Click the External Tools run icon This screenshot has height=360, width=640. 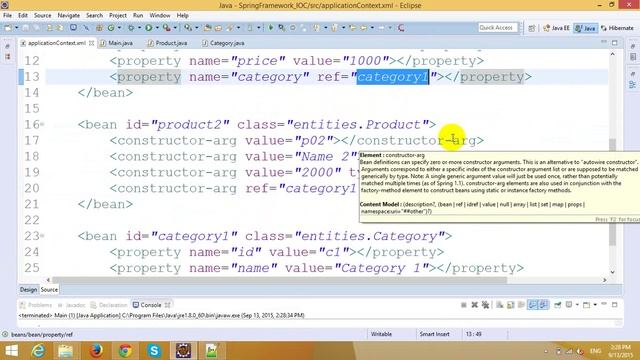click(167, 28)
